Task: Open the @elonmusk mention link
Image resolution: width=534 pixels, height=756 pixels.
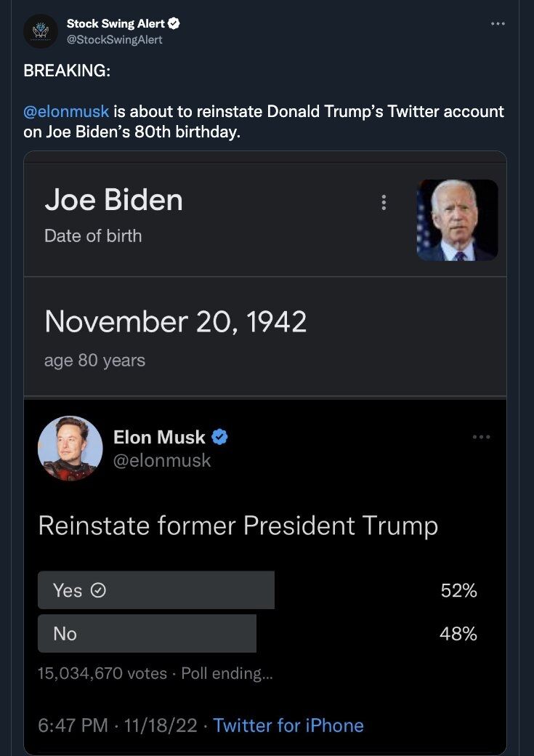Action: click(66, 111)
